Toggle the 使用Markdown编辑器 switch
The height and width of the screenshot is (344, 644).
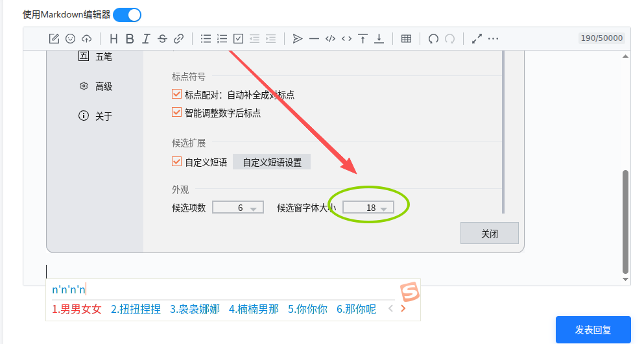127,15
